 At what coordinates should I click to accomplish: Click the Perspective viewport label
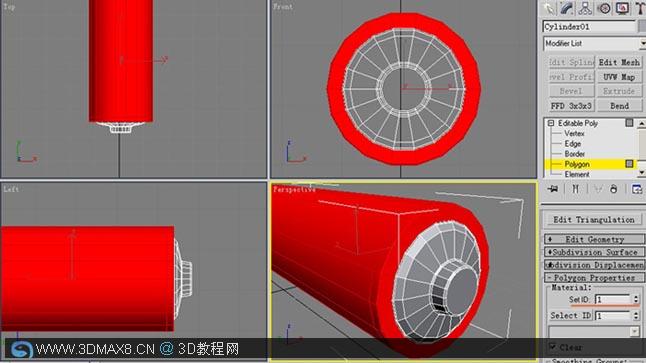[x=294, y=190]
